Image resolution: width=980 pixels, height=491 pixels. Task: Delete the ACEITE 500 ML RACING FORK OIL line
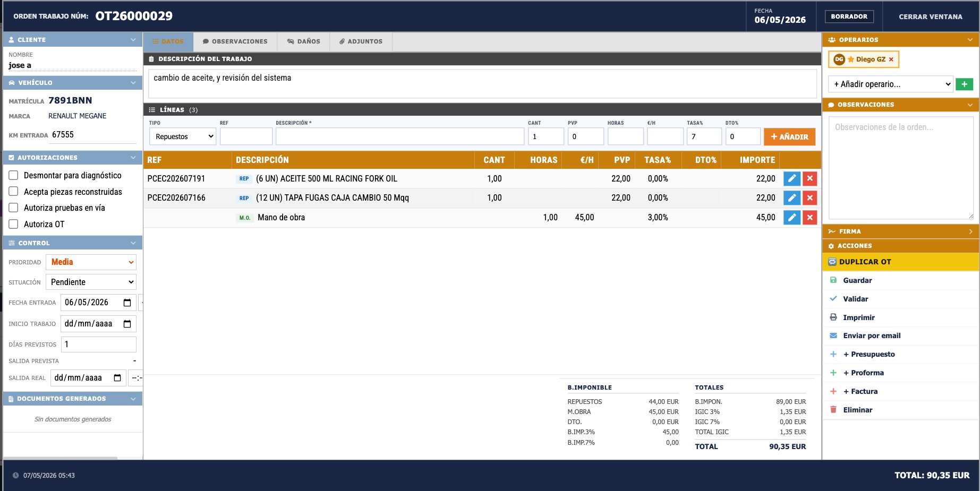click(x=809, y=179)
